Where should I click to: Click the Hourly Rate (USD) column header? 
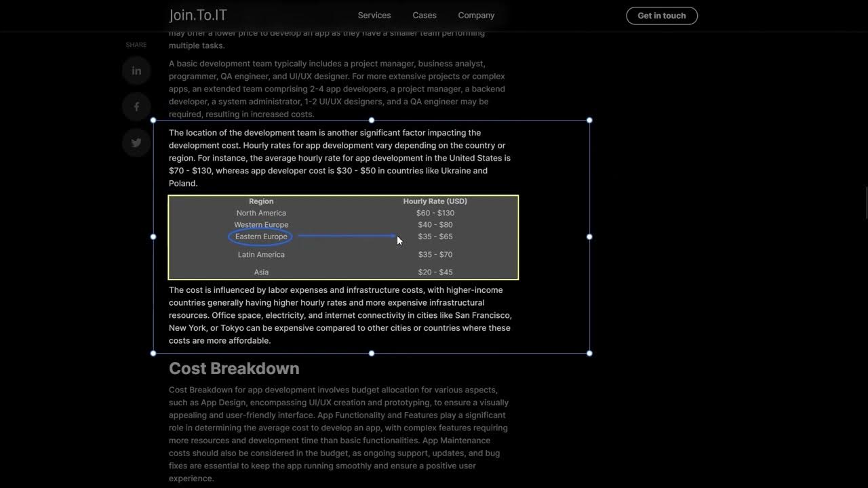pos(435,201)
